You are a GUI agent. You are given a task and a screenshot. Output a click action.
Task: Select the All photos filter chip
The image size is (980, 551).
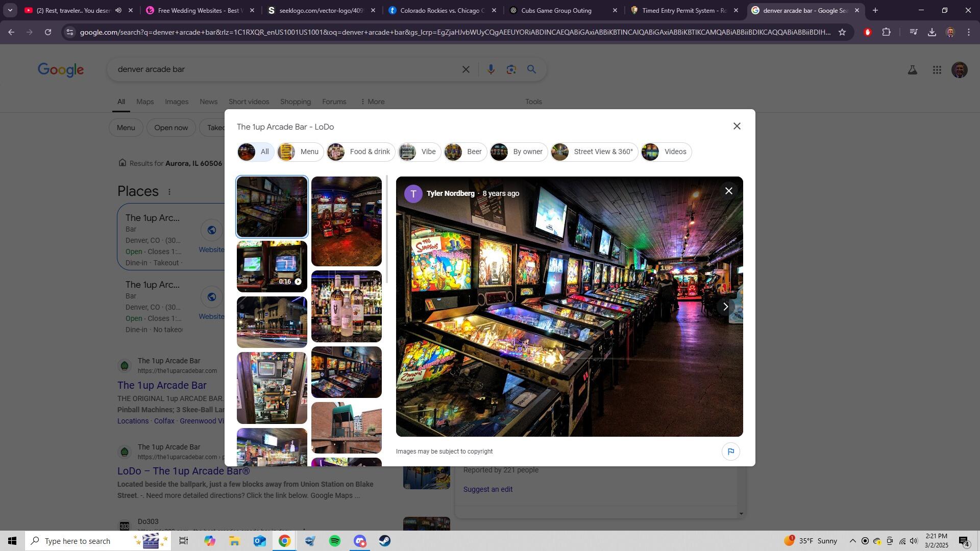tap(256, 152)
